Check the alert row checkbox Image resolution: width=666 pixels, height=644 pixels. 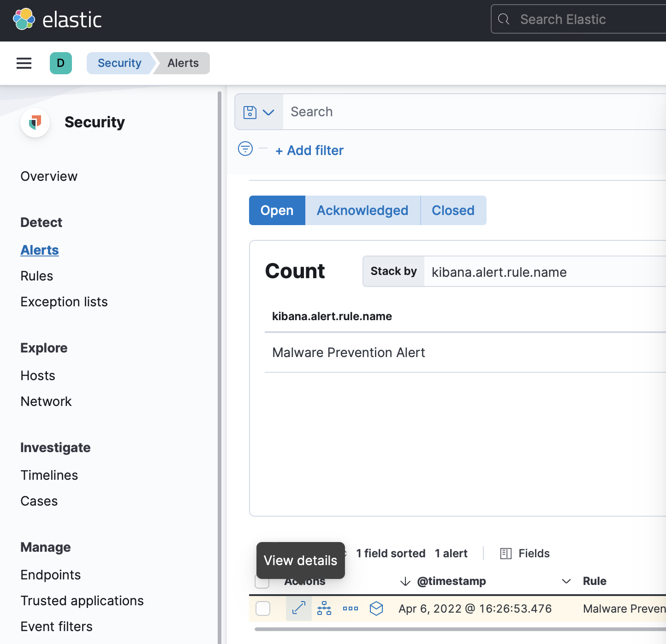tap(263, 608)
